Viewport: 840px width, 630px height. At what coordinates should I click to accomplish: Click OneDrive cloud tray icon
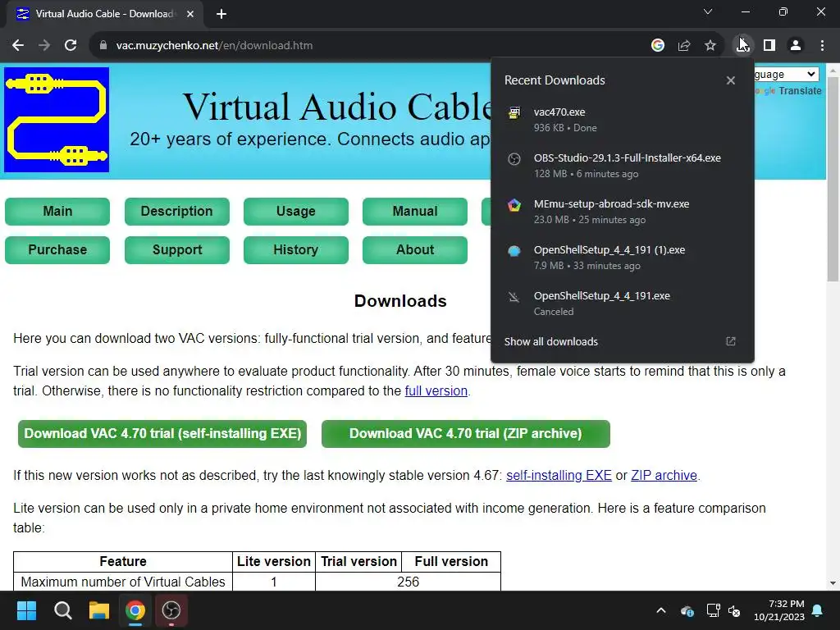(687, 610)
